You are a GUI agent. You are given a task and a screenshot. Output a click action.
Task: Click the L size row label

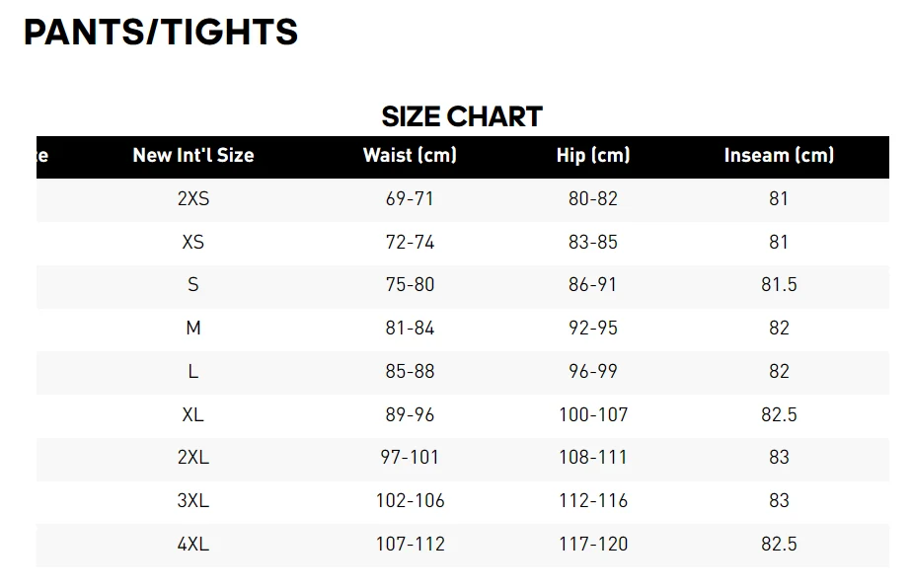[193, 371]
